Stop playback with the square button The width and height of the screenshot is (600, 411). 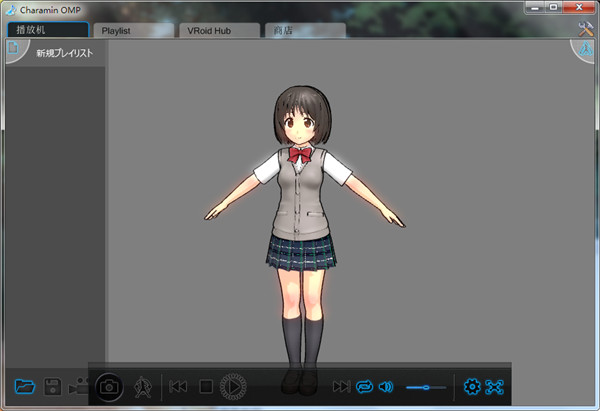tap(206, 386)
